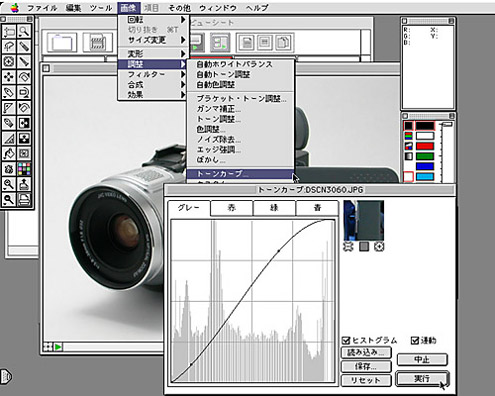Click the stacked pages icon in toolbar
495x396 pixels.
pos(283,43)
